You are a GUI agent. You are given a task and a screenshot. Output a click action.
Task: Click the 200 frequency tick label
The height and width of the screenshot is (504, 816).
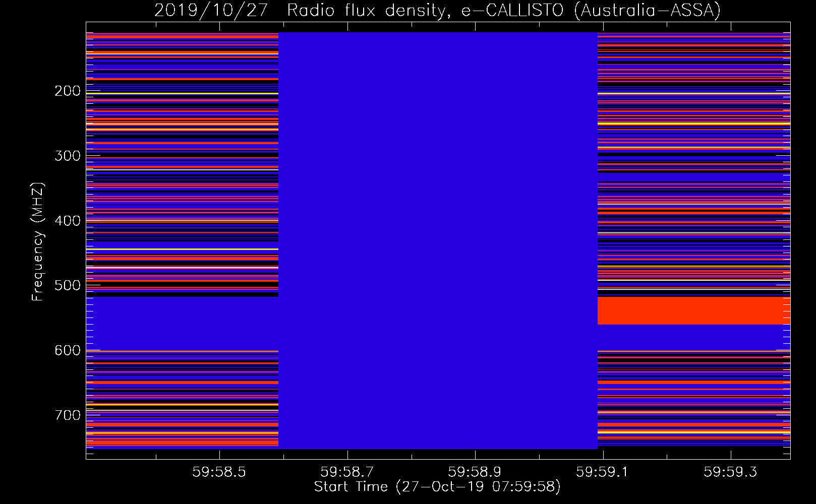68,91
